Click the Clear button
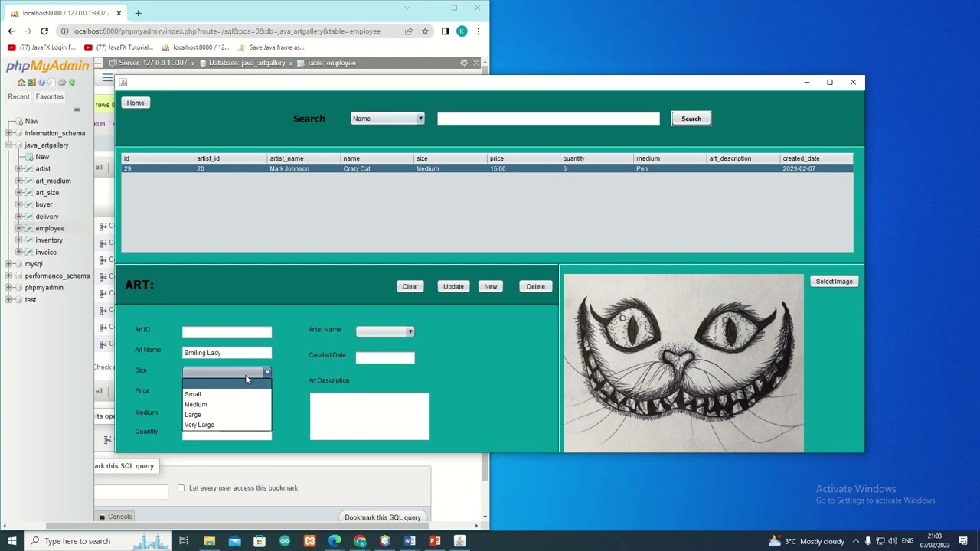The height and width of the screenshot is (551, 980). pyautogui.click(x=410, y=287)
